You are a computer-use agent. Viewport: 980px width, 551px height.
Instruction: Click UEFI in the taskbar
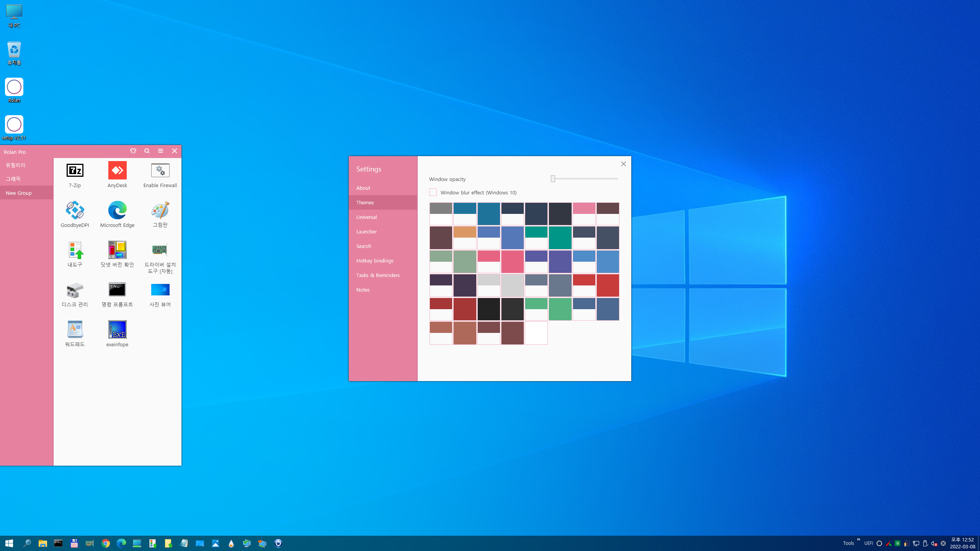(x=869, y=543)
